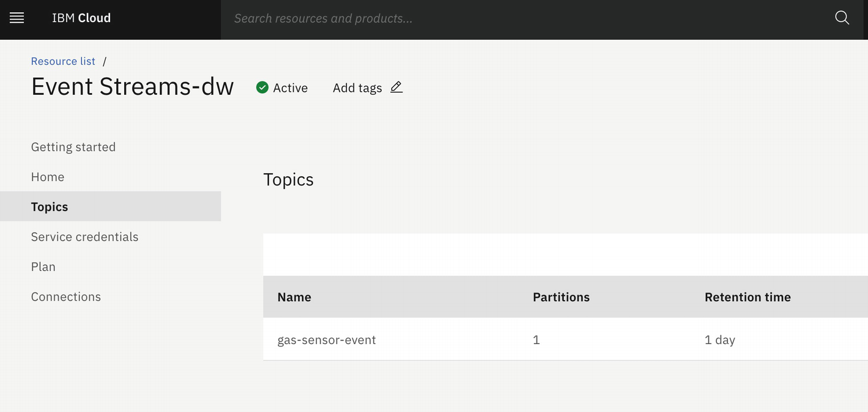The width and height of the screenshot is (868, 412).
Task: Open the hamburger navigation menu
Action: coord(17,18)
